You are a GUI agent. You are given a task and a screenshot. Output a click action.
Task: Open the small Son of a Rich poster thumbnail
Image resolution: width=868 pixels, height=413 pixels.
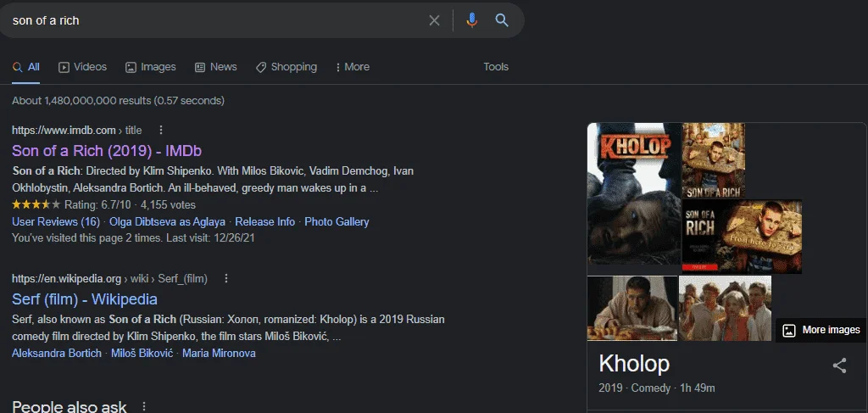[x=713, y=160]
